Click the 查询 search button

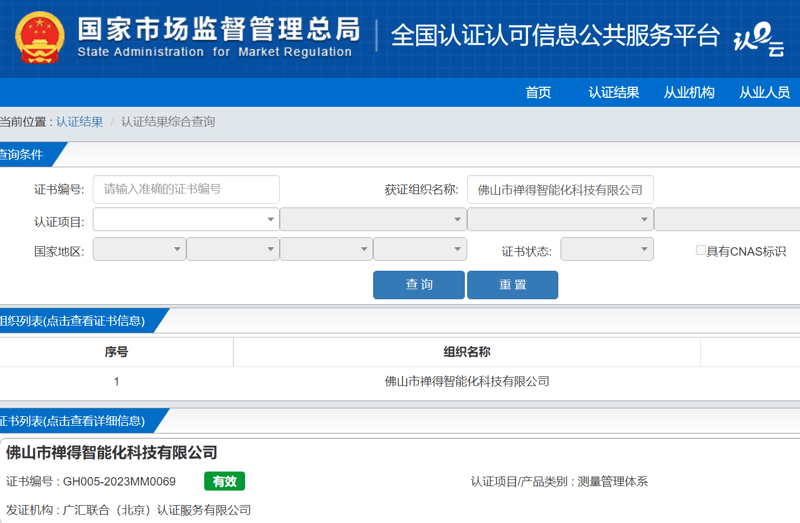point(419,285)
